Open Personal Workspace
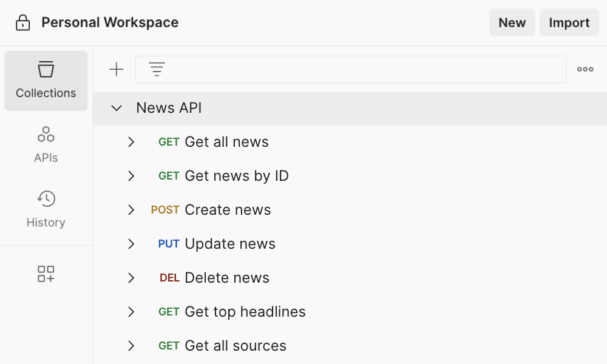The image size is (607, 364). [x=109, y=22]
